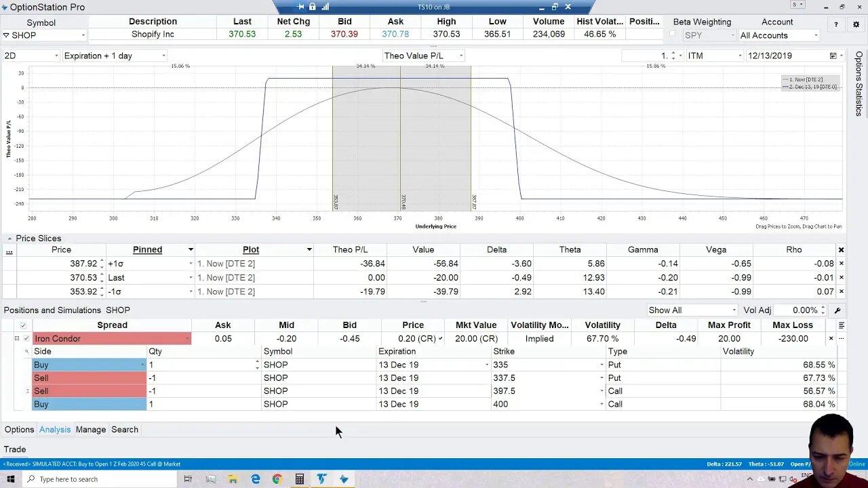Open Windows Start menu
The width and height of the screenshot is (868, 488).
pyautogui.click(x=11, y=479)
